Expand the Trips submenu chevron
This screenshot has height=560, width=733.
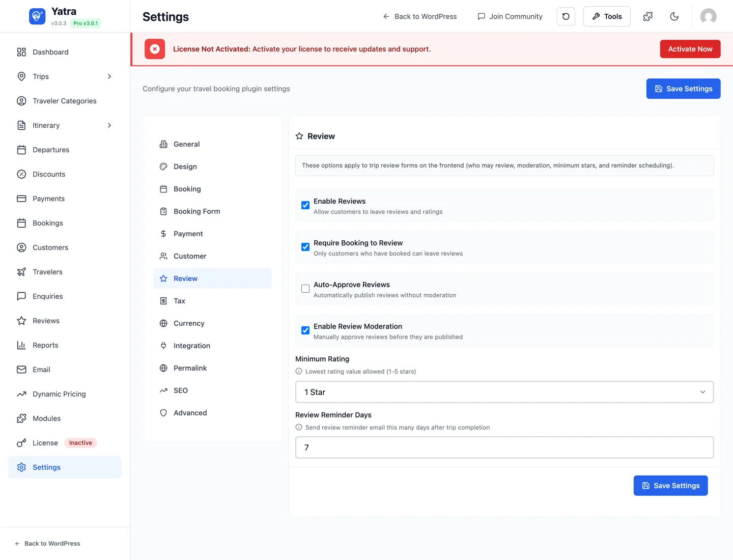pos(109,76)
